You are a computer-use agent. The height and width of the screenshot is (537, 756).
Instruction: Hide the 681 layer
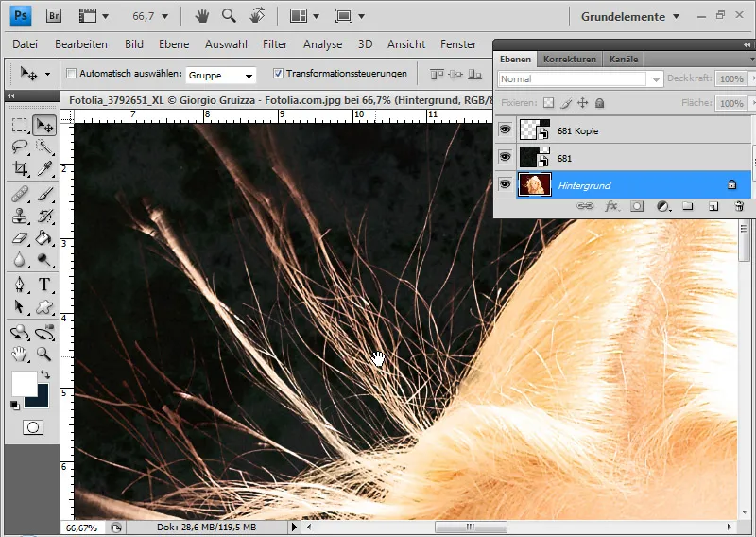(x=505, y=157)
